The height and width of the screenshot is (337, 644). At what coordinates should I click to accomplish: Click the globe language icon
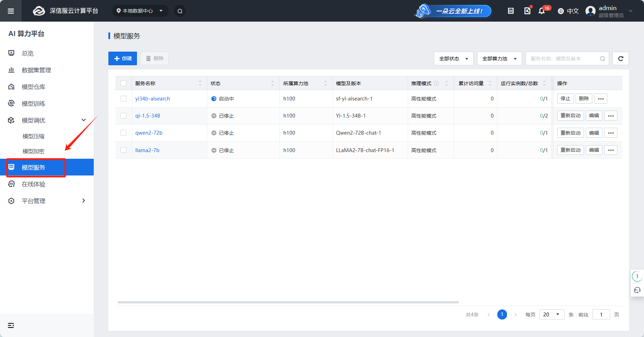(561, 11)
